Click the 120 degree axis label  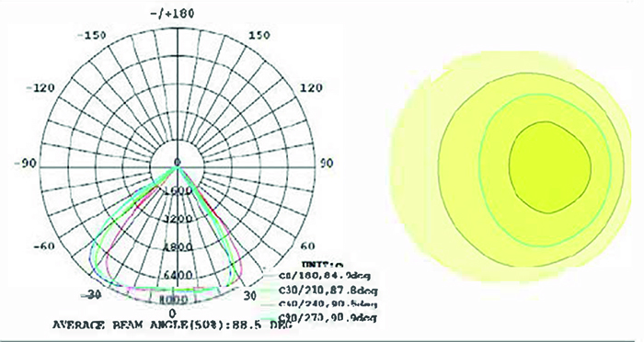tap(311, 87)
